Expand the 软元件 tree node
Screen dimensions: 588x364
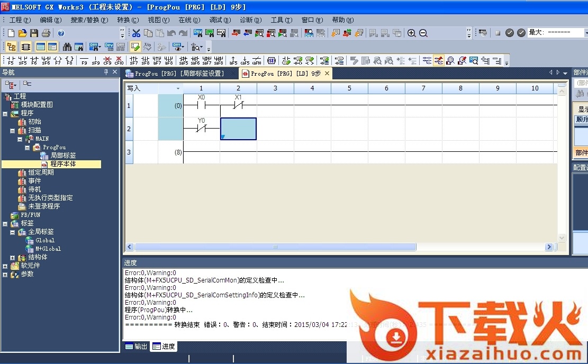coord(5,266)
